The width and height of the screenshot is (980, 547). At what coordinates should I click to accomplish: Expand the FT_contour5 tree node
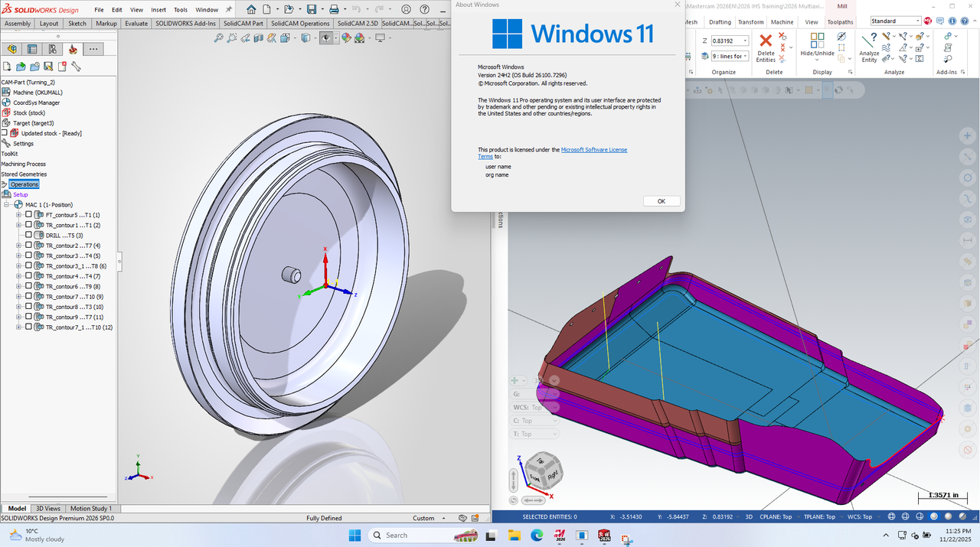(19, 215)
